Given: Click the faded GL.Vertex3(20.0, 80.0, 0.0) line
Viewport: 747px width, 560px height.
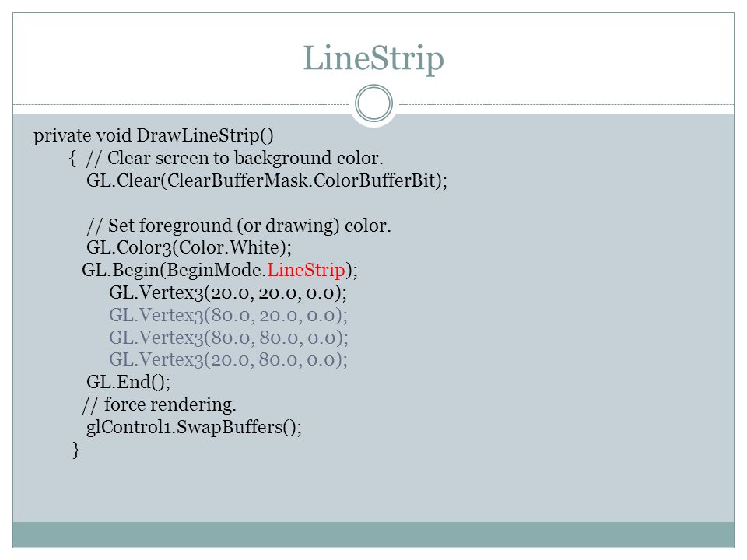Looking at the screenshot, I should [x=229, y=359].
